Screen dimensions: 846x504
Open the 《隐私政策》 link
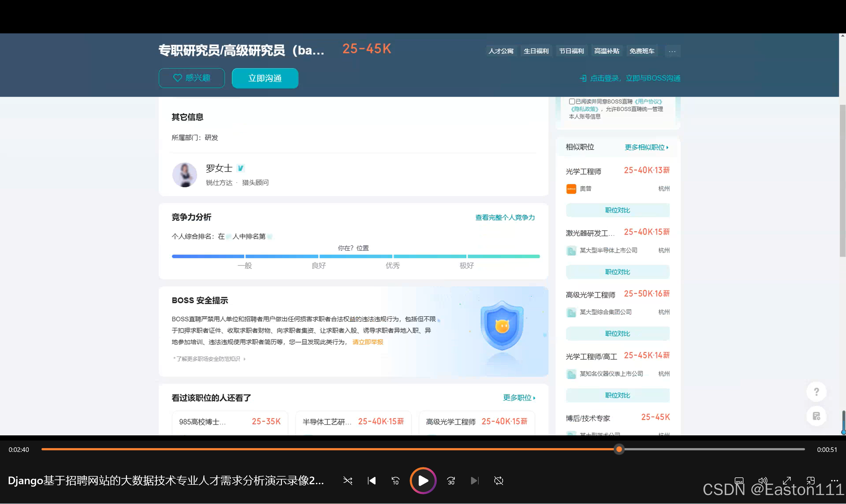[x=584, y=109]
